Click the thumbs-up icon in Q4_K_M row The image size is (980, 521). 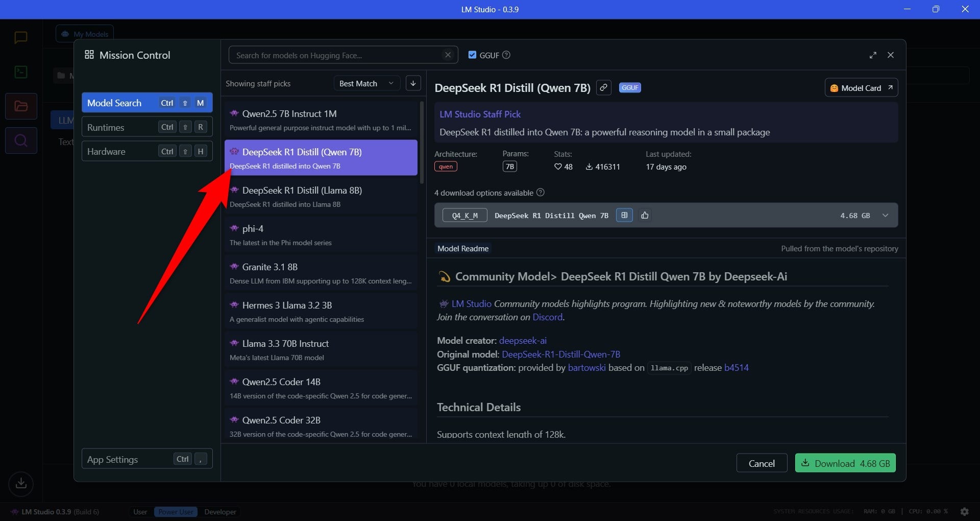pyautogui.click(x=645, y=215)
